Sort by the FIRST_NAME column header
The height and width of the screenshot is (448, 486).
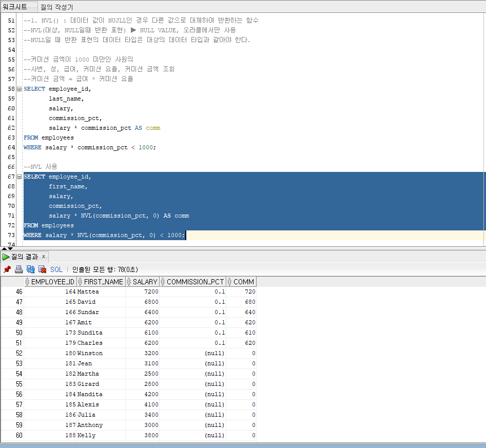101,282
